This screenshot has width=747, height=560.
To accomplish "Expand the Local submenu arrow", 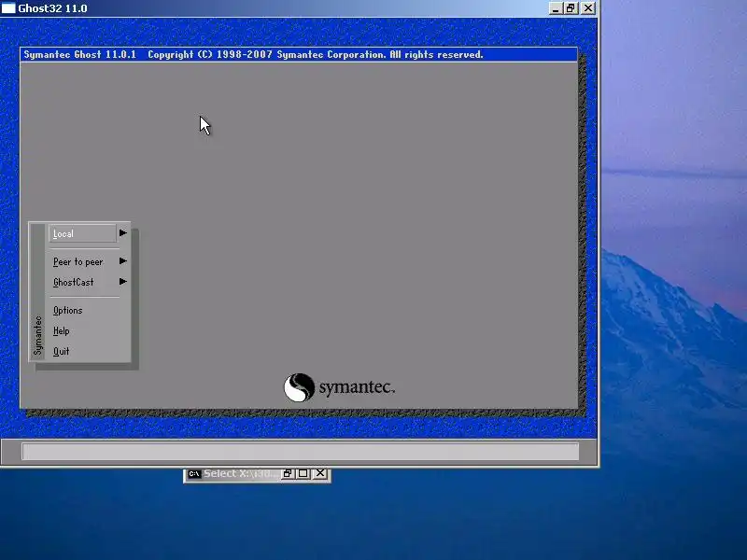I will coord(123,232).
